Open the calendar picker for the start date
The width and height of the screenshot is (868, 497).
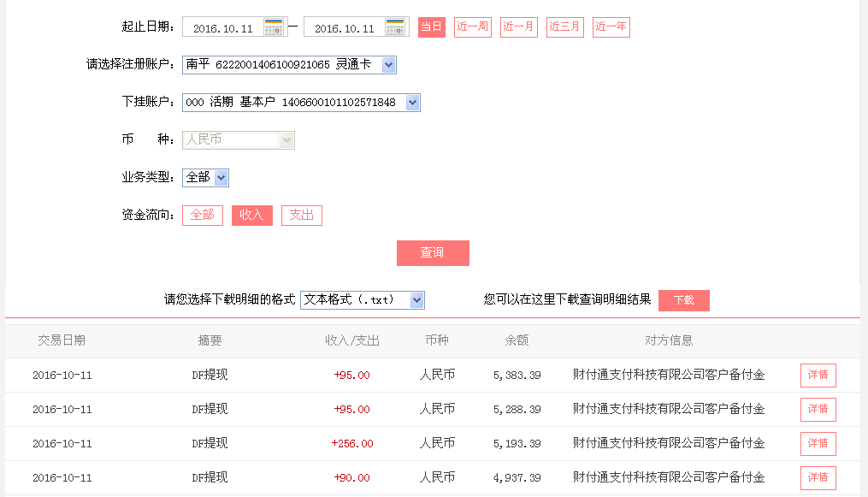[275, 27]
